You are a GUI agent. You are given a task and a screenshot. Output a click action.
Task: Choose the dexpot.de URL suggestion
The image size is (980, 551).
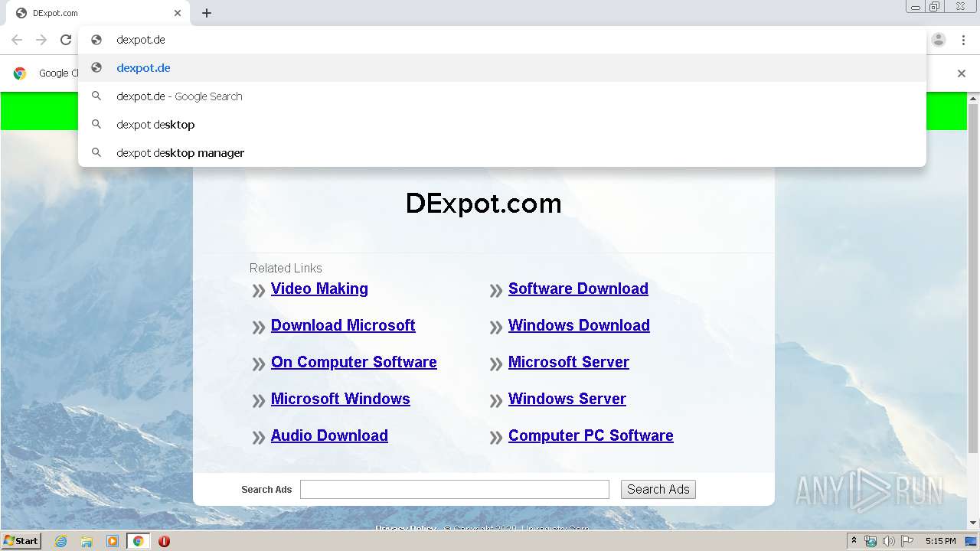coord(502,67)
